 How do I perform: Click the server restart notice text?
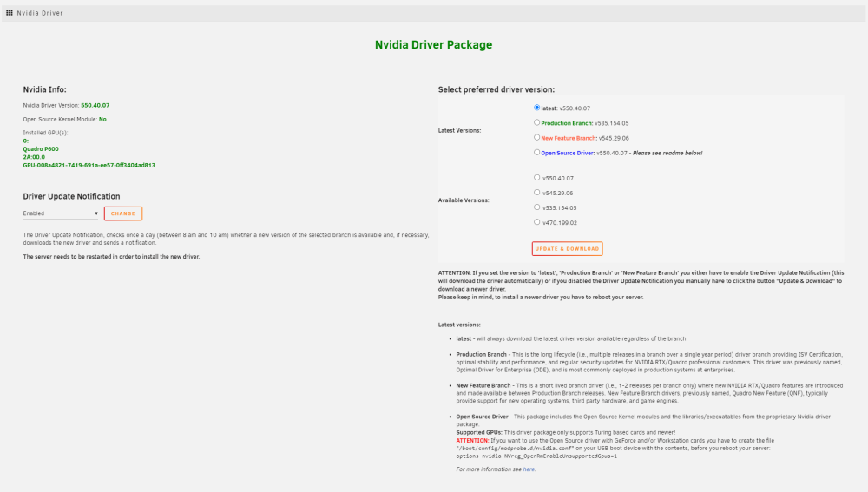tap(111, 257)
